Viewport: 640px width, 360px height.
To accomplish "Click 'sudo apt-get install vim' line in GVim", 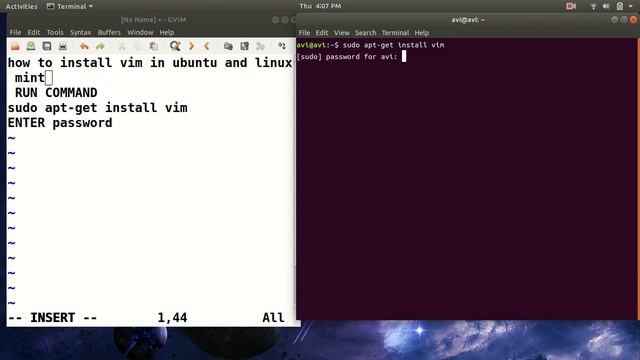I will pos(98,108).
